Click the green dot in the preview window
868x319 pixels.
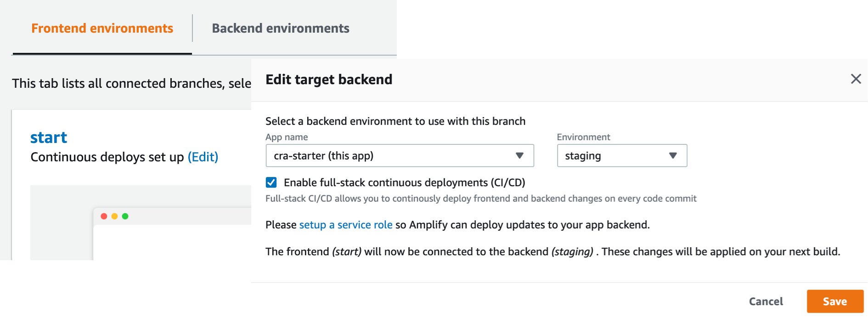(125, 216)
